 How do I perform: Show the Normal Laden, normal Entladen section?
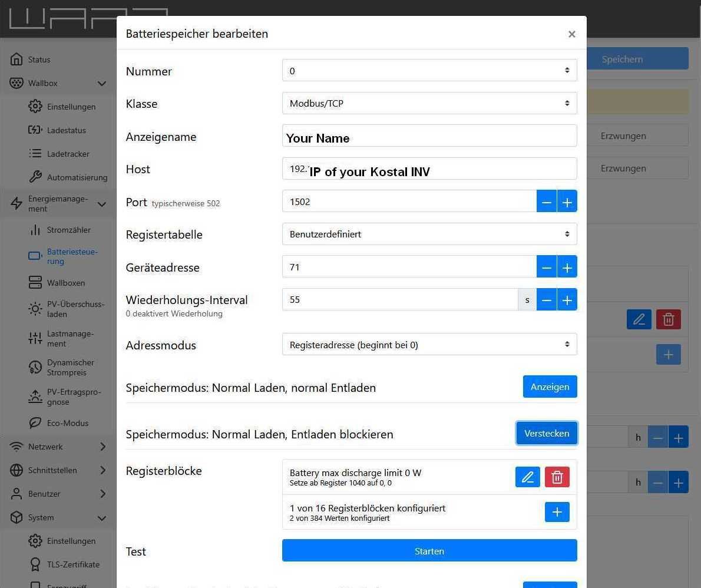(x=549, y=387)
